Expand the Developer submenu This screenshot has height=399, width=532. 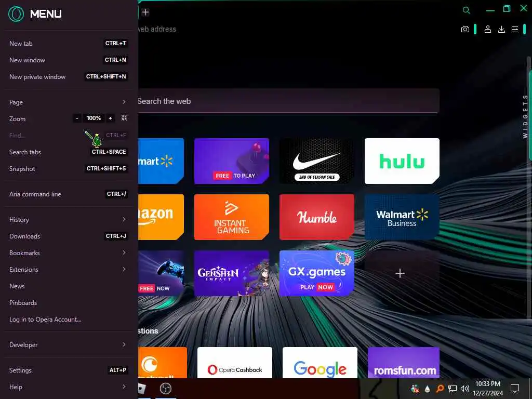69,345
